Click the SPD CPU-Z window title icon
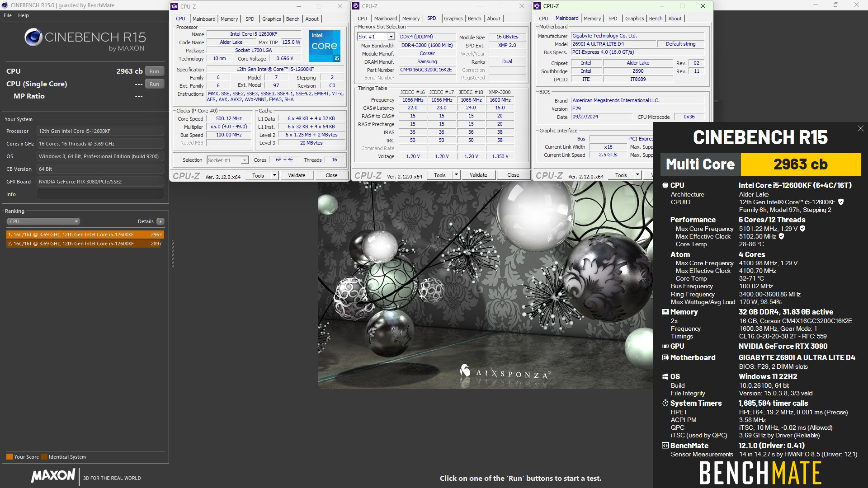Viewport: 868px width, 488px height. click(356, 6)
